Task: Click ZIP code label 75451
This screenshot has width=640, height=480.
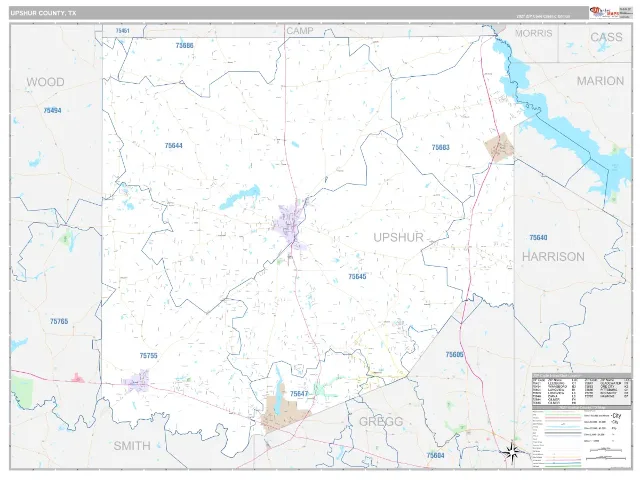Action: tap(122, 31)
